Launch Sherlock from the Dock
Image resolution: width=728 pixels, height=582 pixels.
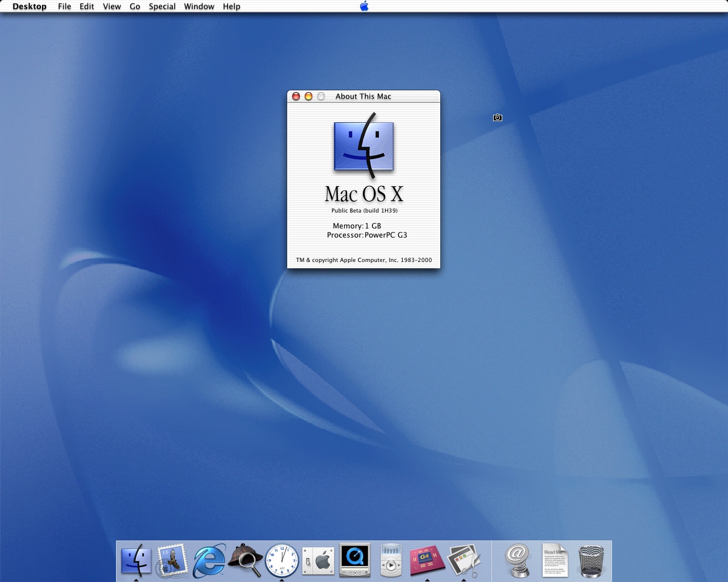tap(245, 560)
